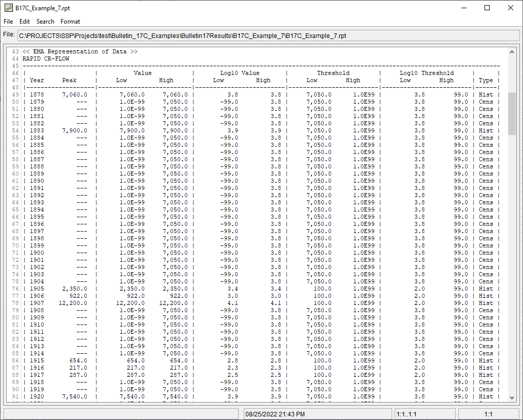The height and width of the screenshot is (420, 523).
Task: Open the Format menu
Action: coord(70,22)
